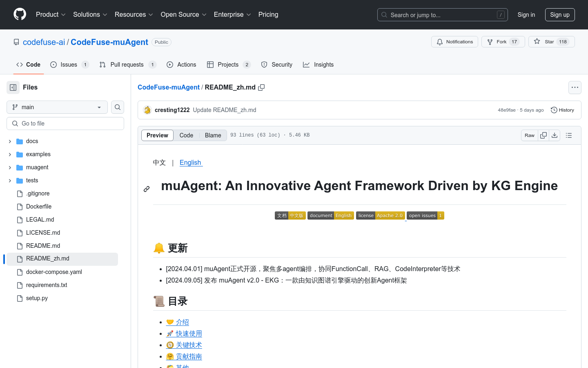Open README.md in file tree

coord(43,246)
